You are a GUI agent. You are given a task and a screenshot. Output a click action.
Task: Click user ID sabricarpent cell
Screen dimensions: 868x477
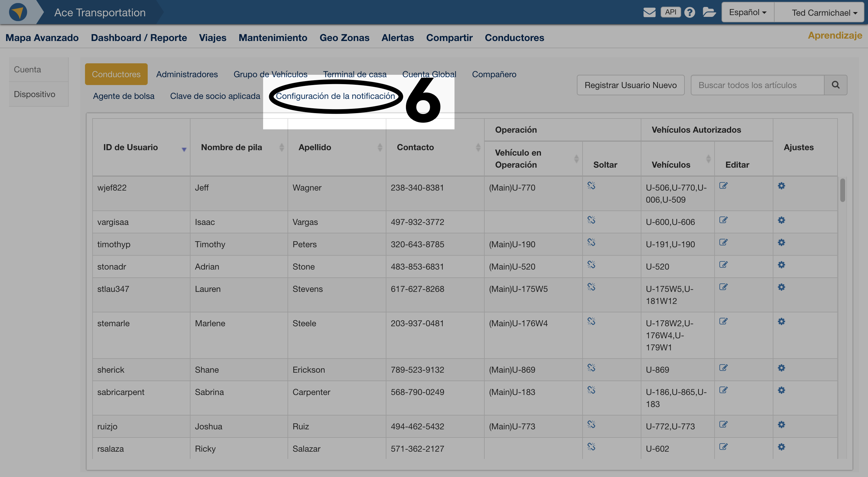[141, 398]
